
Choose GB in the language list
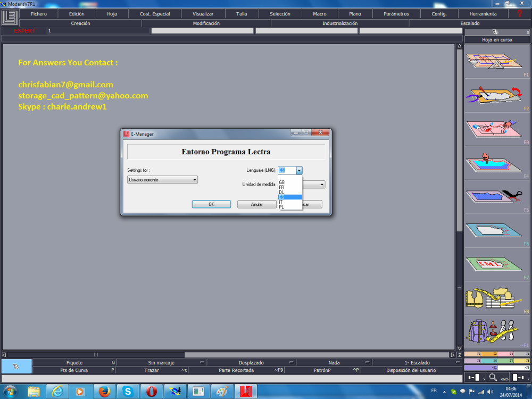pyautogui.click(x=290, y=182)
